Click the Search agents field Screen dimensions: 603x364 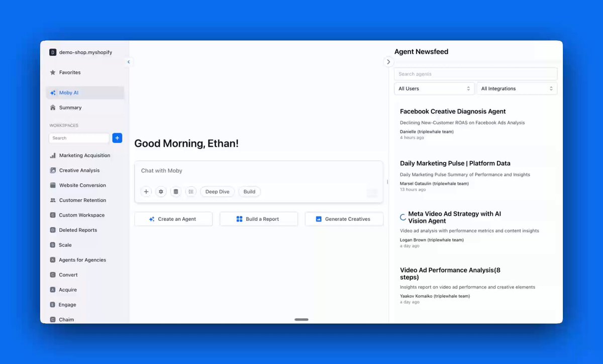click(x=476, y=74)
